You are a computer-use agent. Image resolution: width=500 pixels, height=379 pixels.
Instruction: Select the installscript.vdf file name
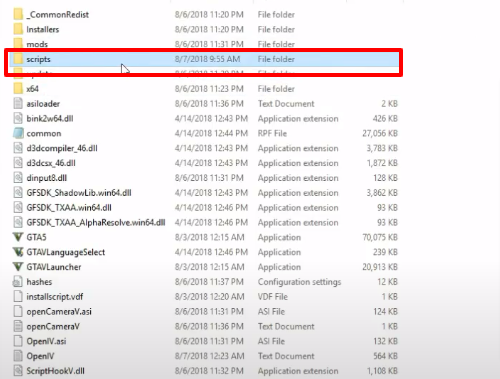(55, 297)
